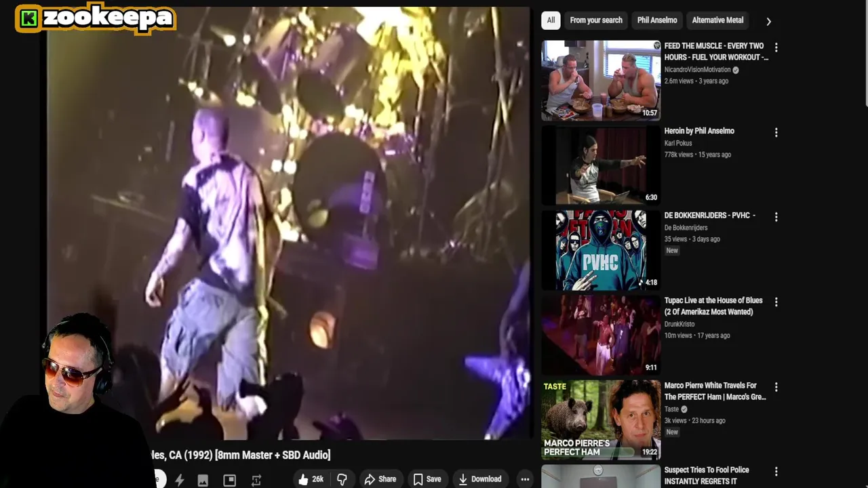The height and width of the screenshot is (488, 868).
Task: Visit the De Bokkenrijders channel name
Action: pyautogui.click(x=686, y=228)
